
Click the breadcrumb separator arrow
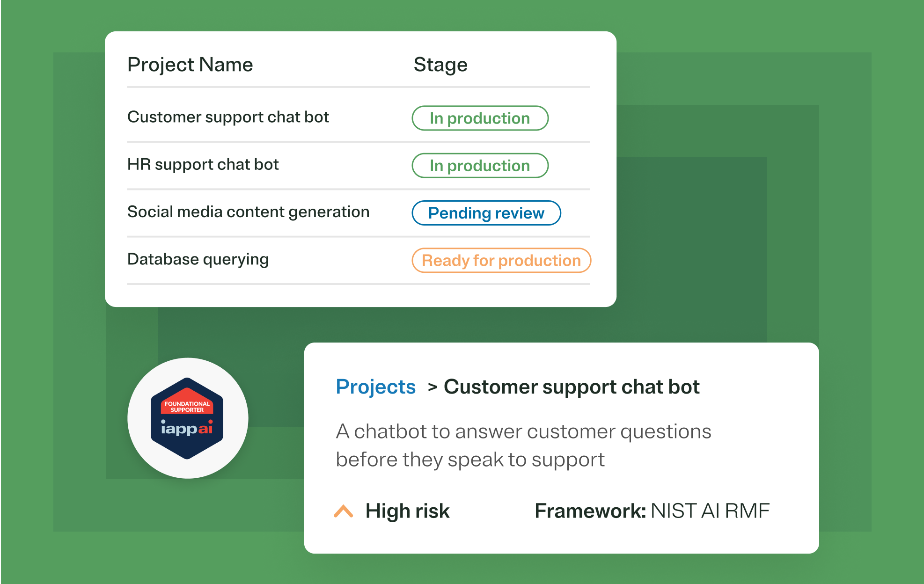pyautogui.click(x=433, y=387)
